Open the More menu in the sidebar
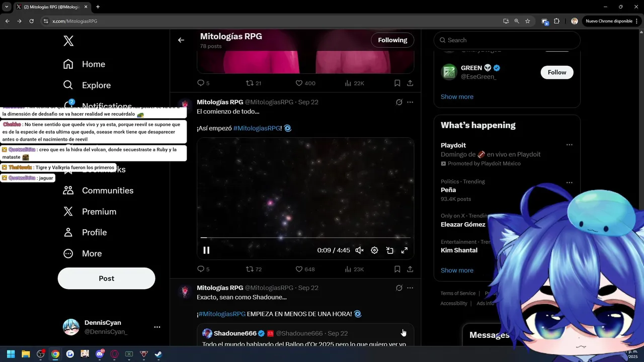The width and height of the screenshot is (644, 362). pos(83,253)
